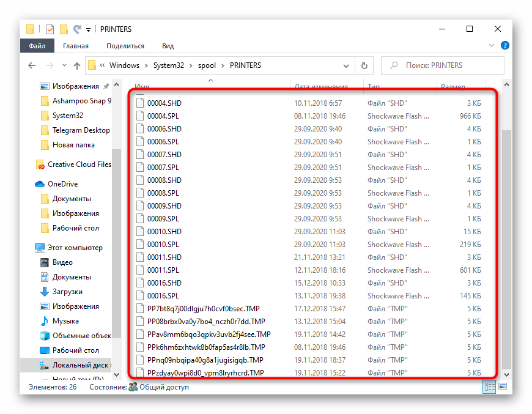
Task: Click the undo arrow in title bar
Action: [77, 28]
